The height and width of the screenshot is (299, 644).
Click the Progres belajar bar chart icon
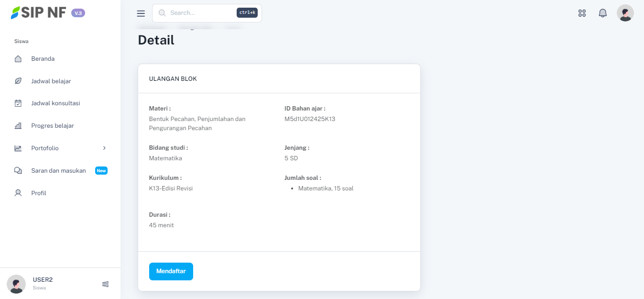coord(18,126)
